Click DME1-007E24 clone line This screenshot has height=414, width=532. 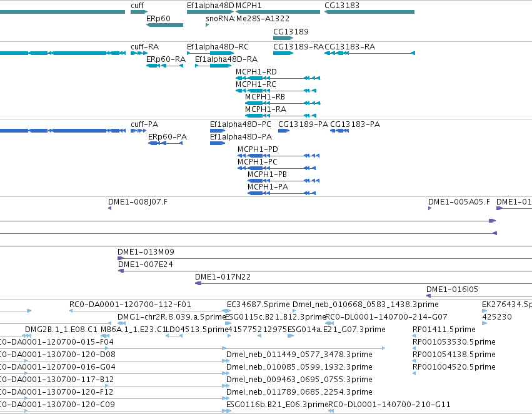coord(325,271)
